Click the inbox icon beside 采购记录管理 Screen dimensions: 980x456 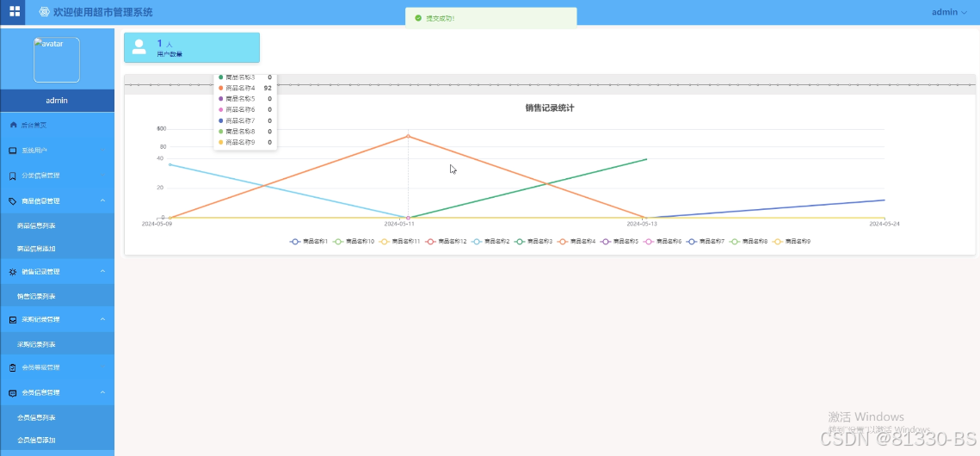click(x=13, y=319)
